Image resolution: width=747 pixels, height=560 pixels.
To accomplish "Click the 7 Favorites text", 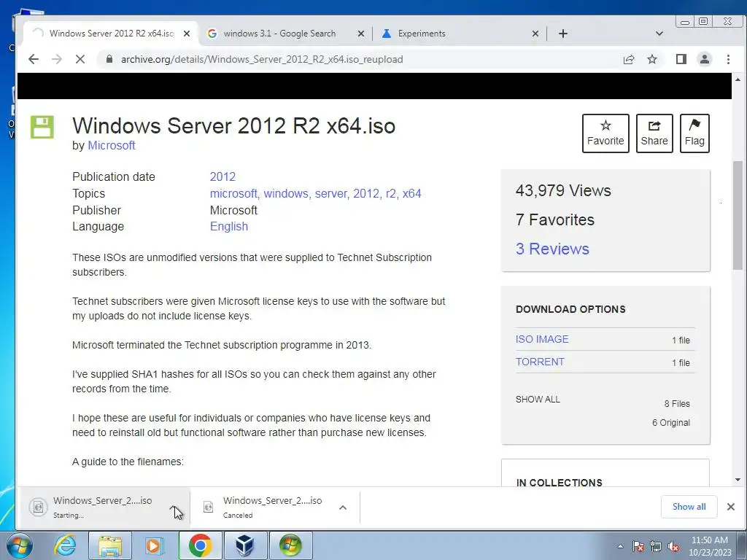I will pos(555,219).
